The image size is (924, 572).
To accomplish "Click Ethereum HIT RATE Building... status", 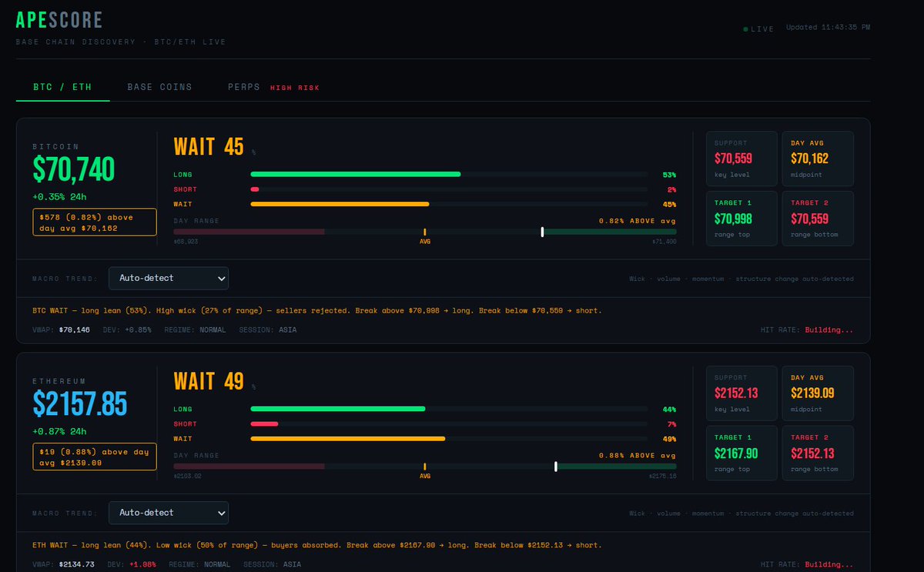I will coord(829,564).
